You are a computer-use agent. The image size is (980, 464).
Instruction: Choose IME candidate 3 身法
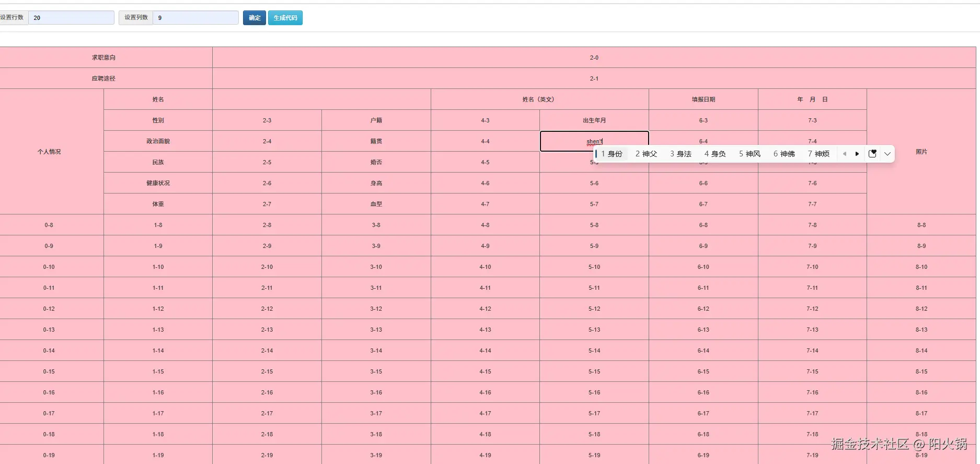coord(681,154)
